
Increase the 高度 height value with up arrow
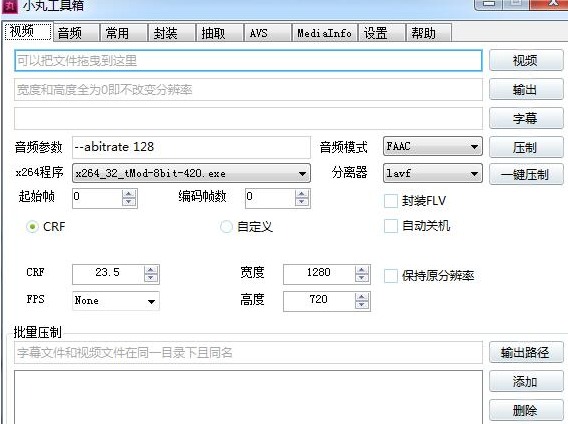[x=362, y=297]
